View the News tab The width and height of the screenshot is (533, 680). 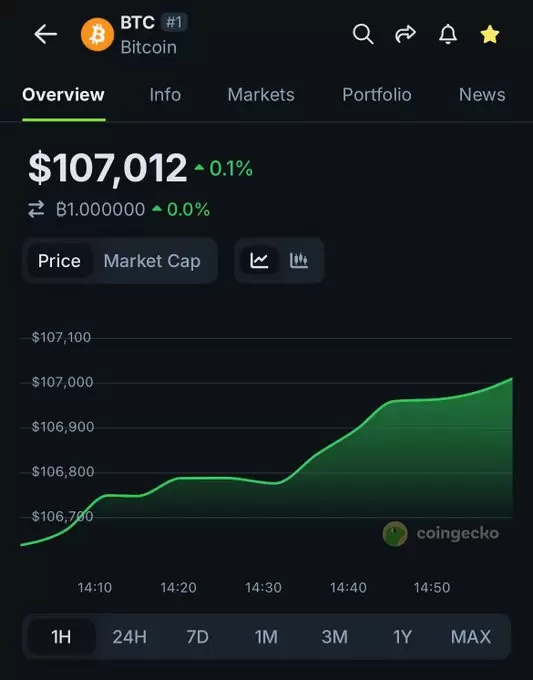coord(482,95)
